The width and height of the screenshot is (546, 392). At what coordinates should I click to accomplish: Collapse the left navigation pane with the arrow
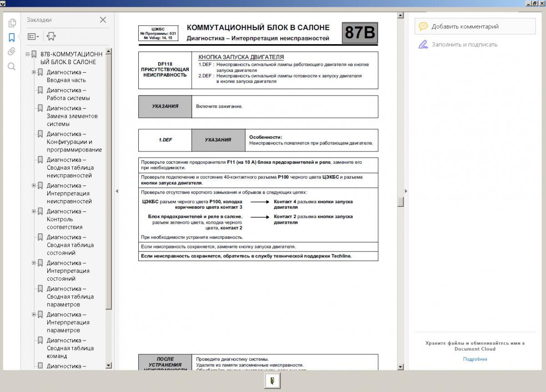point(116,191)
